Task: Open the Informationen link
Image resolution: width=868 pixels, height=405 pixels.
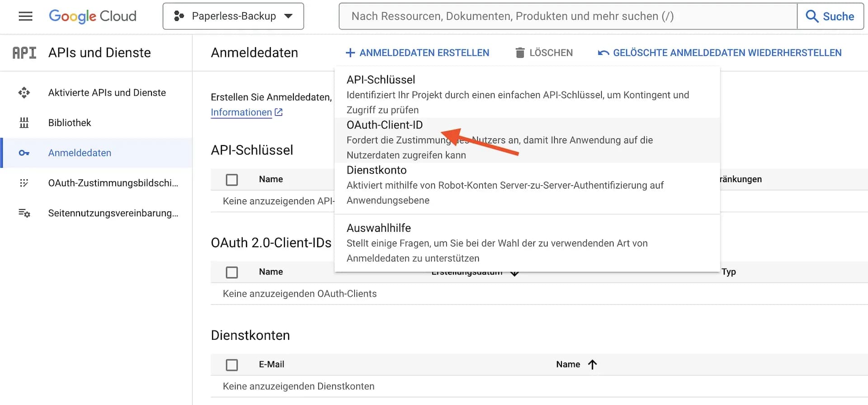Action: click(x=241, y=112)
